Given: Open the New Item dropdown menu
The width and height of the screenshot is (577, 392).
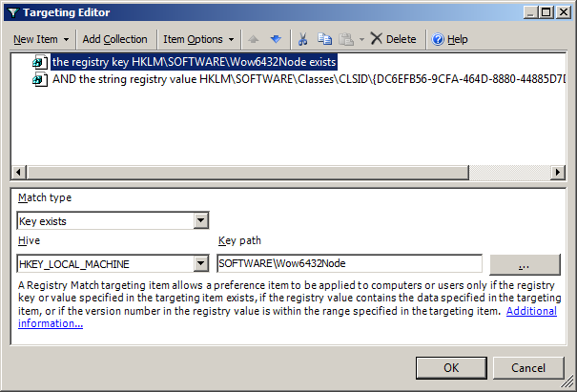Looking at the screenshot, I should [40, 39].
